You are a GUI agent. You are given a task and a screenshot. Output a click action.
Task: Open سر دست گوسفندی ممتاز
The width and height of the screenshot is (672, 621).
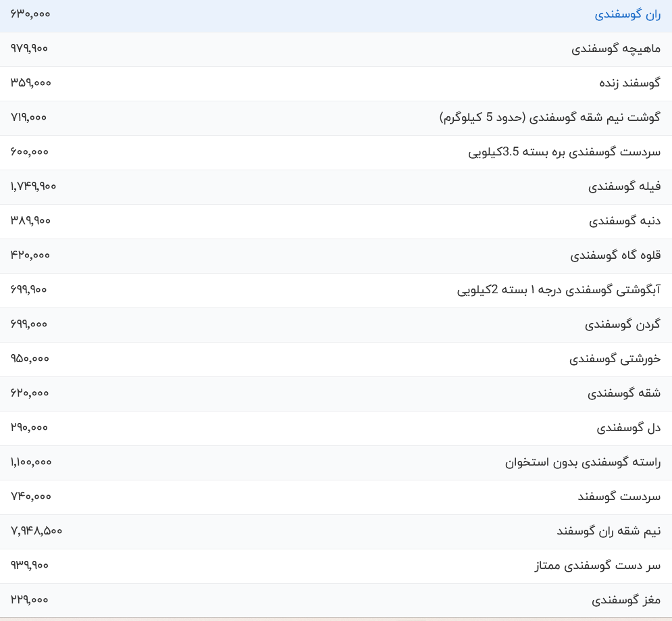[x=598, y=566]
